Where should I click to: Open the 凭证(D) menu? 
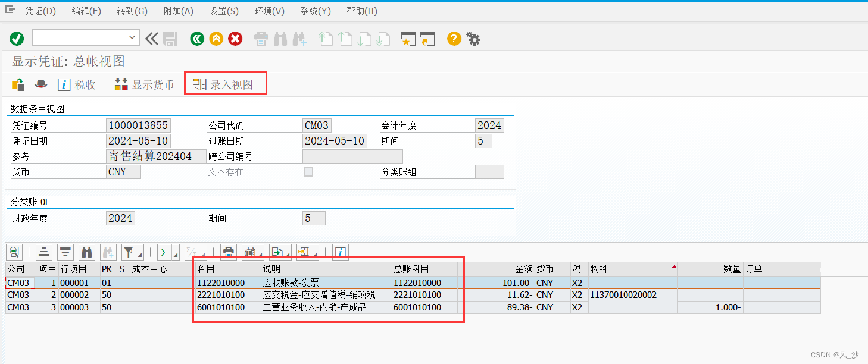pyautogui.click(x=40, y=10)
